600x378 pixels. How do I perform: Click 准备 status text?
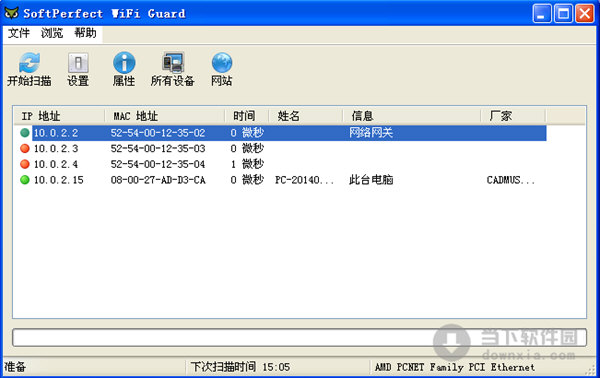click(15, 367)
